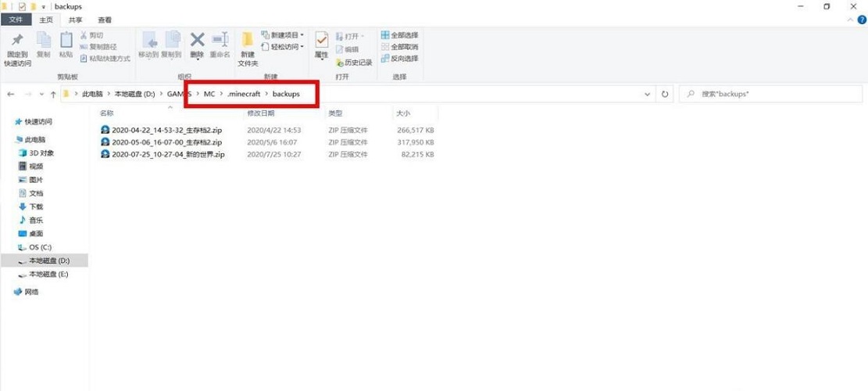
Task: Click MC in the address path
Action: pyautogui.click(x=209, y=94)
